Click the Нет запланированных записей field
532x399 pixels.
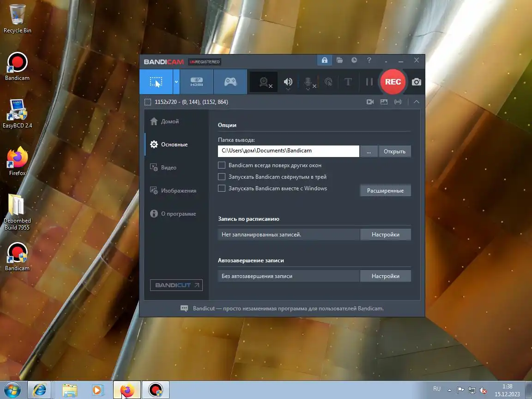point(288,235)
